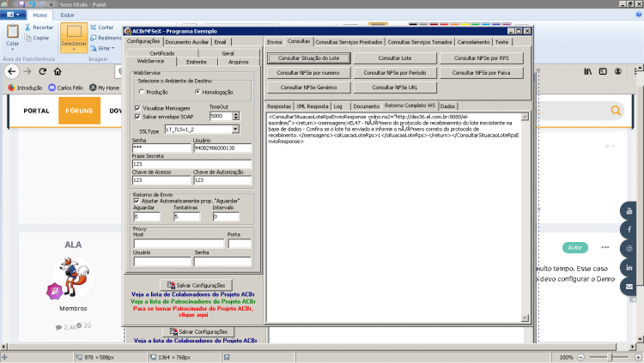Image resolution: width=644 pixels, height=363 pixels.
Task: Select the Home ribbon tab in Paint
Action: click(39, 15)
